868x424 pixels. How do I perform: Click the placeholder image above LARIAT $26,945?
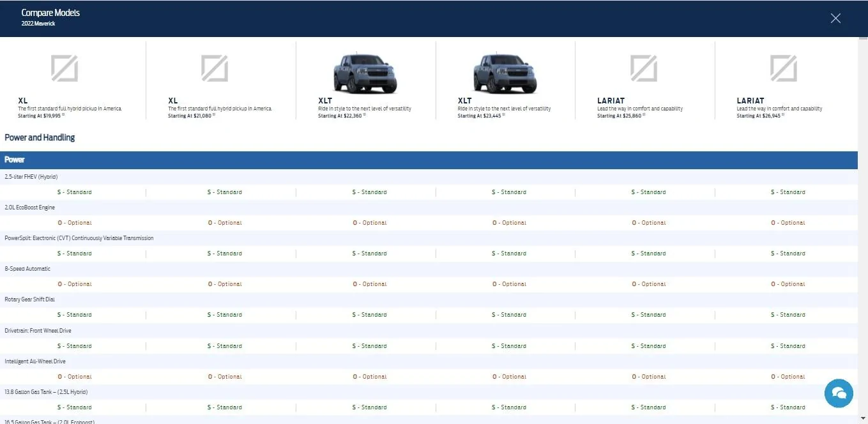point(784,68)
